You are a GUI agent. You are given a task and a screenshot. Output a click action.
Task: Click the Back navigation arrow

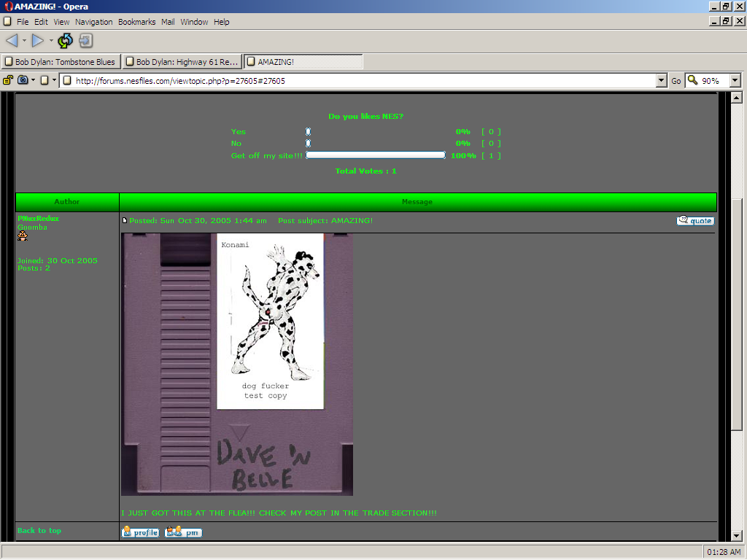tap(12, 41)
